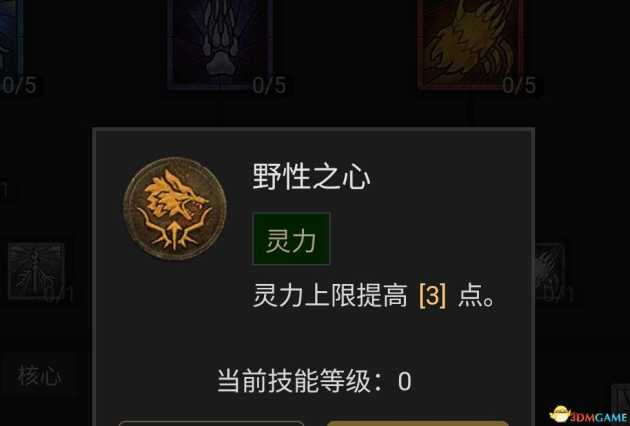Click the golden wolf head skill icon
The image size is (630, 426).
[x=175, y=209]
